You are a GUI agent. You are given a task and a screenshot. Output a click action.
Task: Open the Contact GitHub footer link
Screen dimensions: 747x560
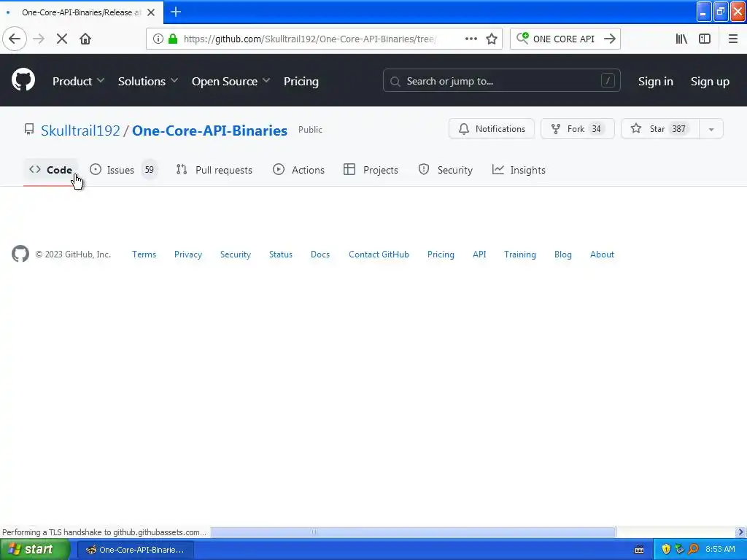click(379, 254)
